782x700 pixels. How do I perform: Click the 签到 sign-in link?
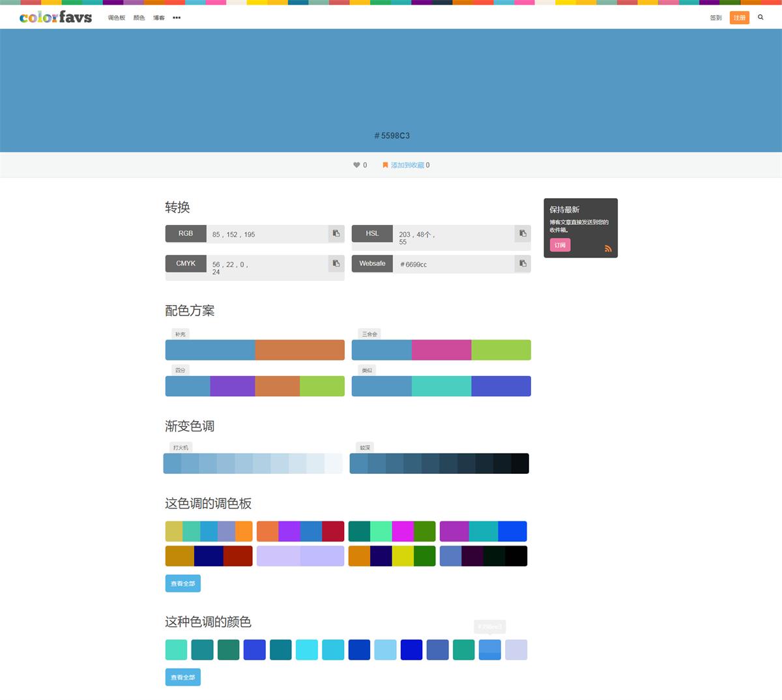click(x=716, y=18)
